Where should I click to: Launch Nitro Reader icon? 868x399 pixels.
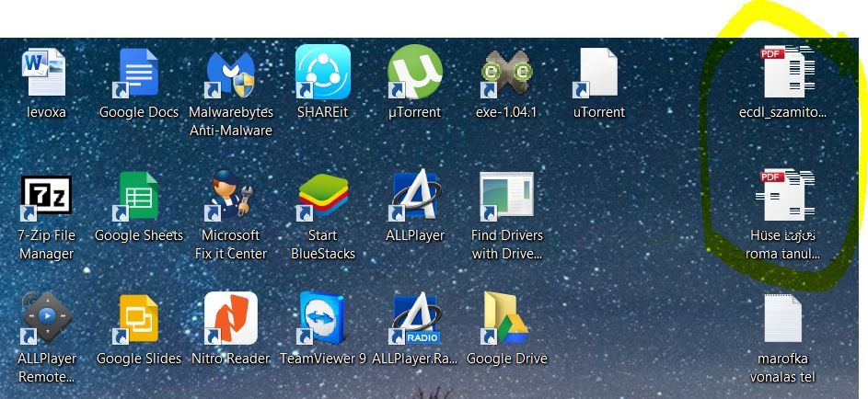point(230,318)
